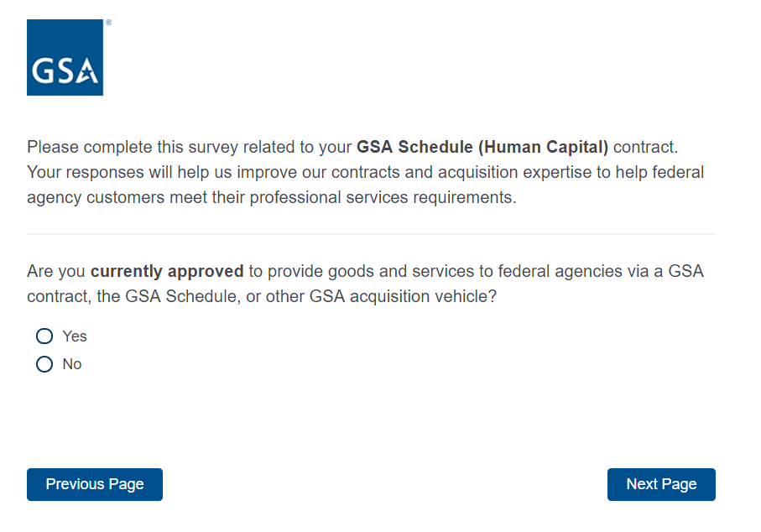Screen dimensions: 761x532
Task: Click the GSA logo
Action: click(65, 57)
